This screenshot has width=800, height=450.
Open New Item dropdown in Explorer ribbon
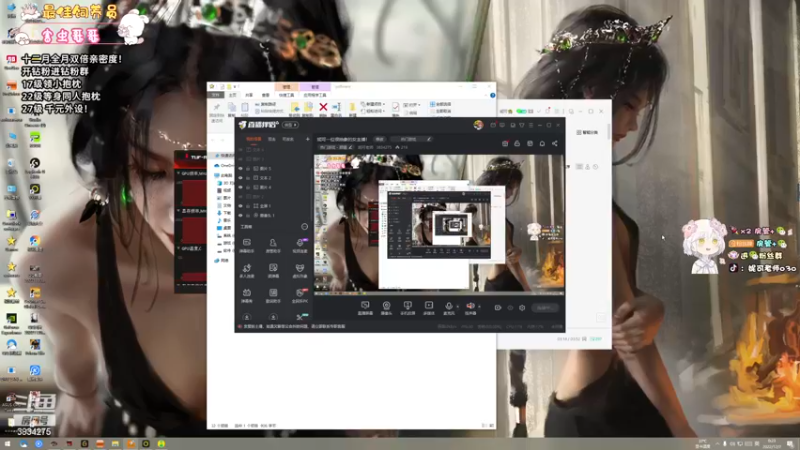[x=373, y=104]
